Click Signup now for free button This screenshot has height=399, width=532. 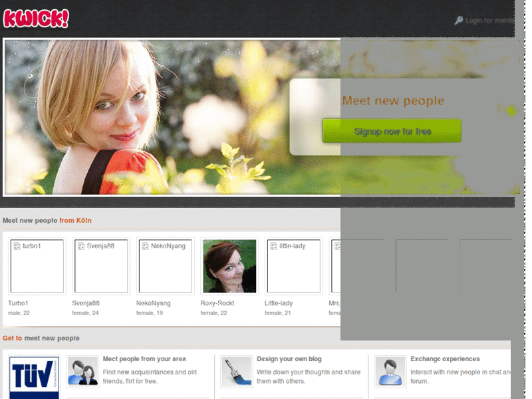392,130
